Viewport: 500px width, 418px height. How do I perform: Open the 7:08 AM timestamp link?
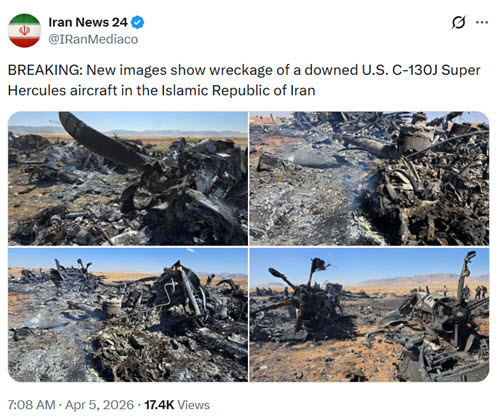[x=31, y=405]
